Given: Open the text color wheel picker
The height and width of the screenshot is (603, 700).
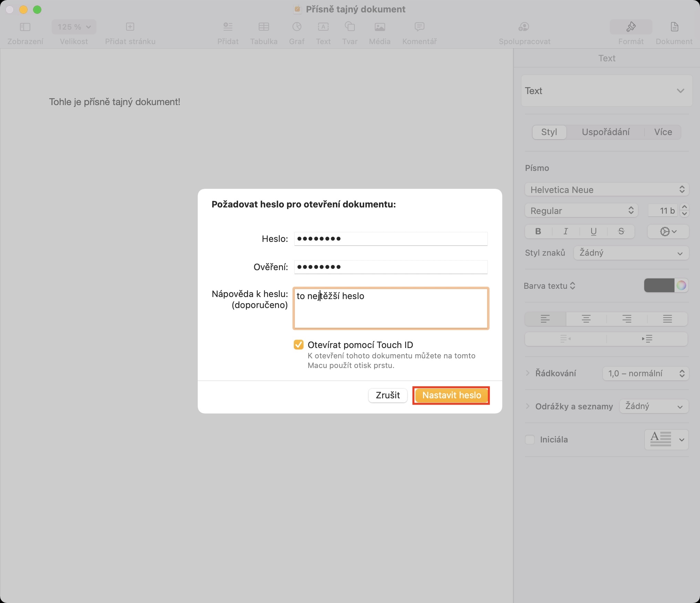Looking at the screenshot, I should [x=681, y=285].
